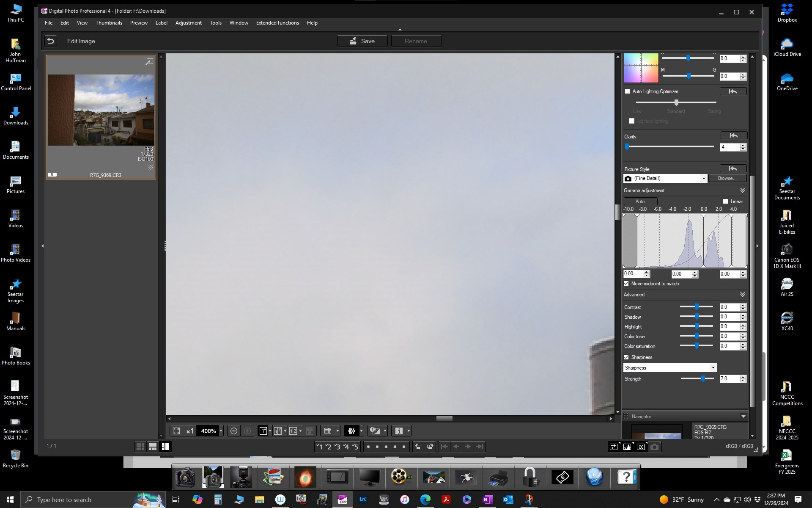Click the Browse button for Picture Style
The height and width of the screenshot is (508, 812).
point(727,178)
